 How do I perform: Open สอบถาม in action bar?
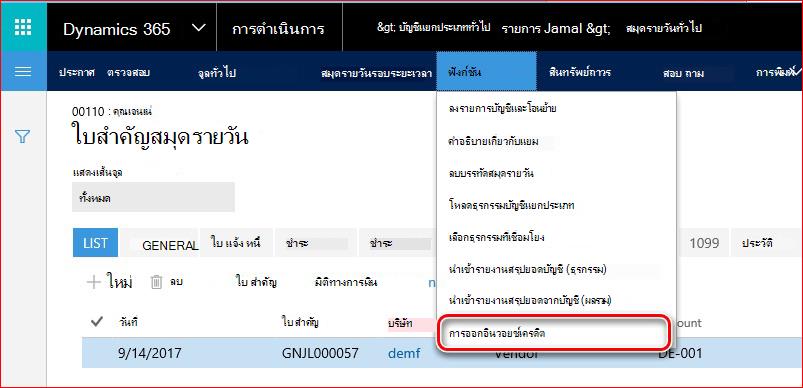tap(683, 73)
